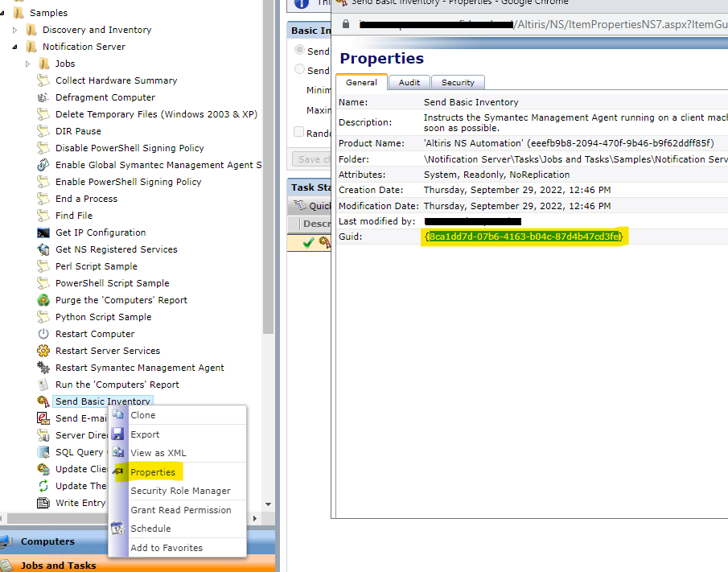
Task: Click the green Update refresh arrows icon
Action: click(x=43, y=486)
